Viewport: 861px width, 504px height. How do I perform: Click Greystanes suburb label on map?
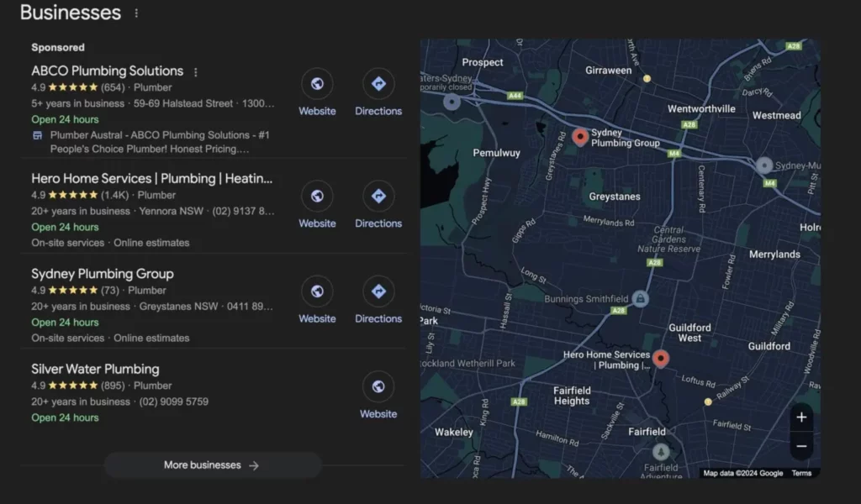[615, 197]
